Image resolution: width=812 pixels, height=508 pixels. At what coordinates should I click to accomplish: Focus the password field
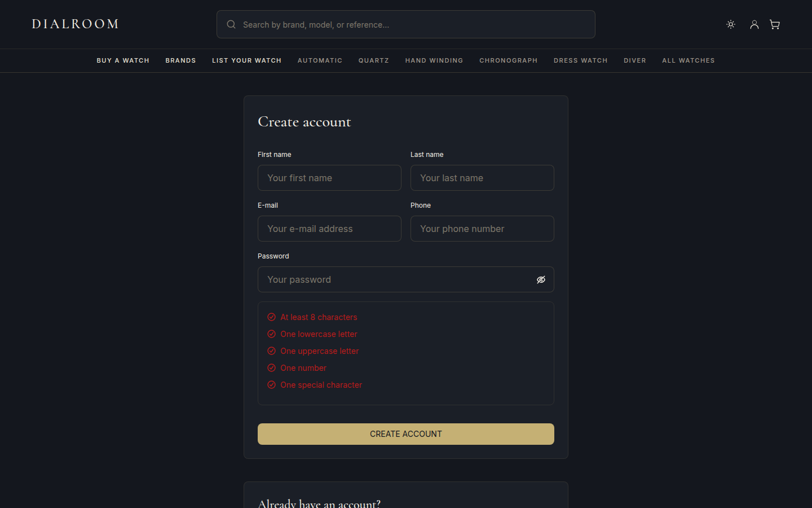[x=406, y=279]
